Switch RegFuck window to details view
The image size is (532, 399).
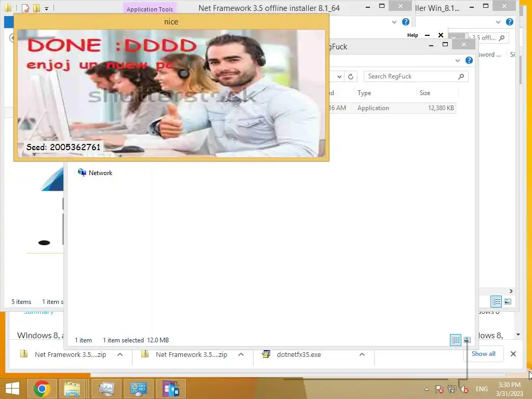click(455, 340)
